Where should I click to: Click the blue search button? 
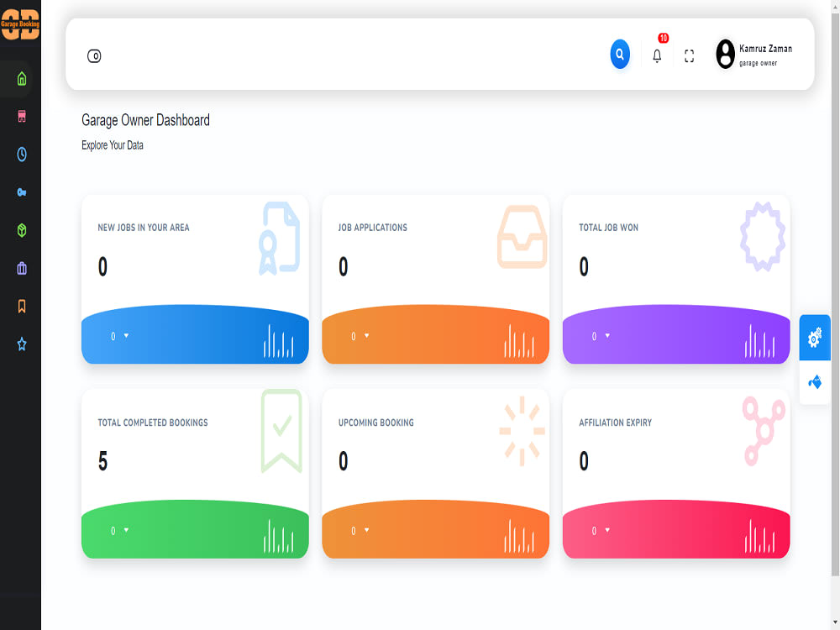coord(620,54)
